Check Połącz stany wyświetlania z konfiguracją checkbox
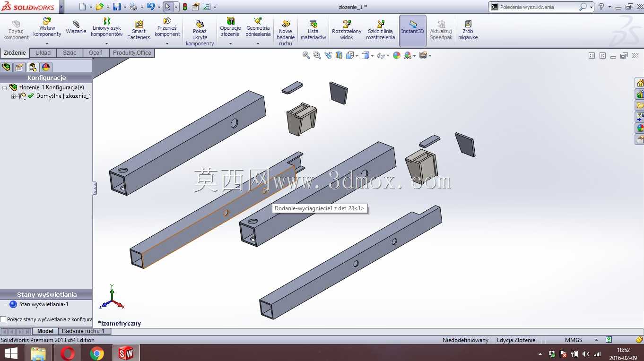The width and height of the screenshot is (644, 361). [x=3, y=319]
